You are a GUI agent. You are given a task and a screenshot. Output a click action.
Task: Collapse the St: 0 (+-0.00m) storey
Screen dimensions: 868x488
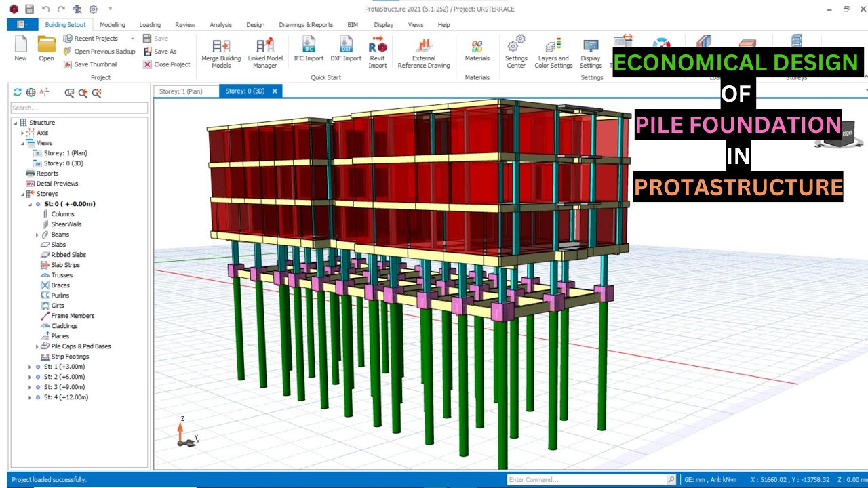coord(30,204)
